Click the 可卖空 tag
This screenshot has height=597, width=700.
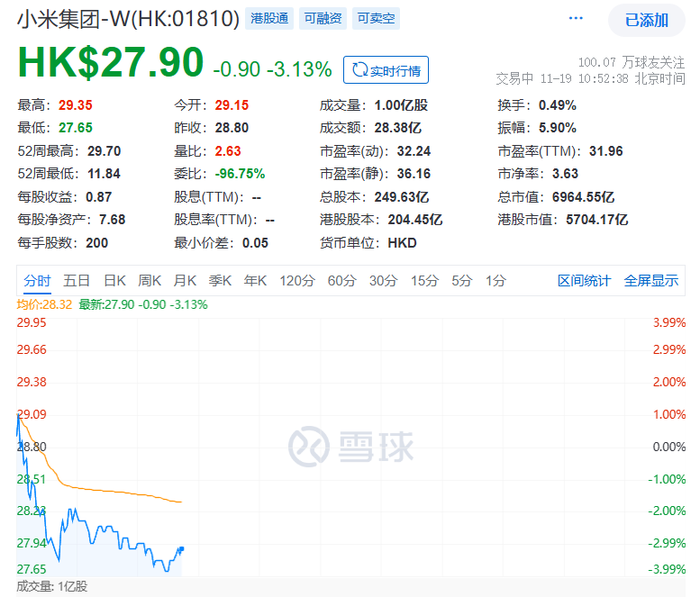(x=377, y=19)
